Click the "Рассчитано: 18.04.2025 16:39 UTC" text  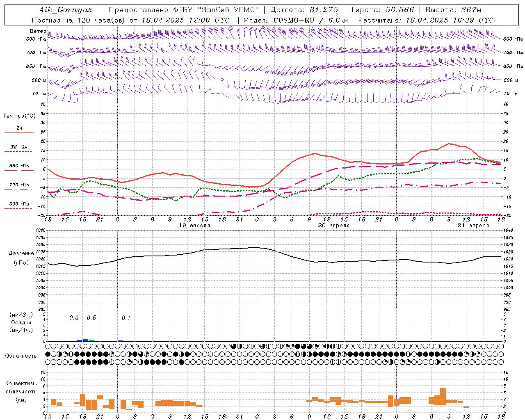pos(426,20)
